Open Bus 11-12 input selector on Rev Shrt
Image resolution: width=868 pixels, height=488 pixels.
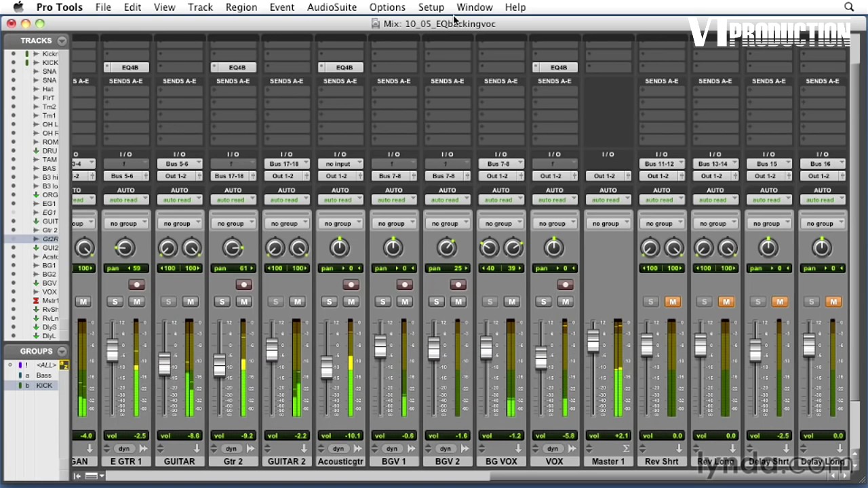tap(662, 164)
